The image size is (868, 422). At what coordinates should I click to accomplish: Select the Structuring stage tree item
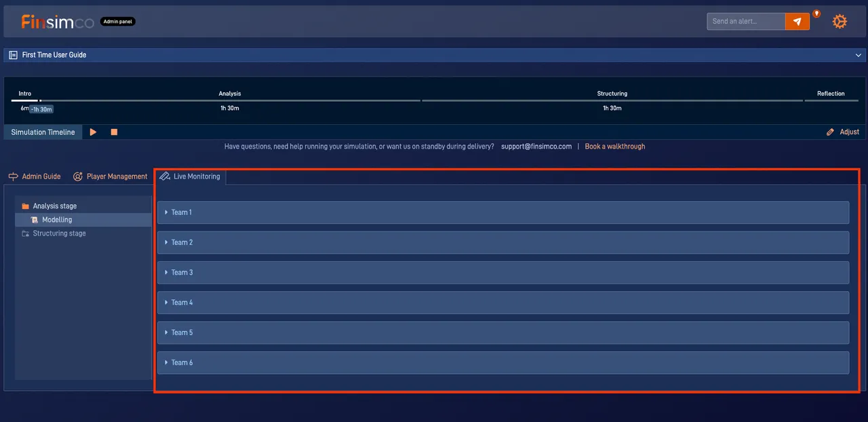click(x=83, y=233)
